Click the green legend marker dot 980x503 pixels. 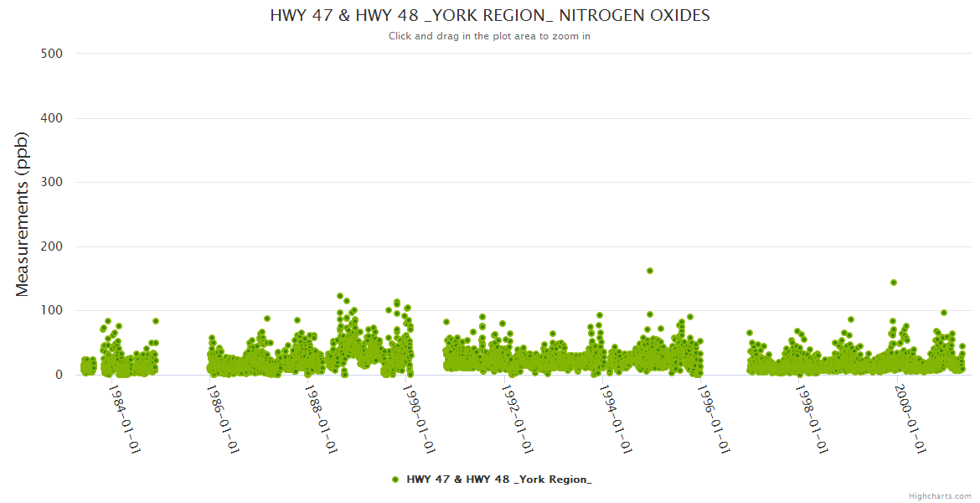[x=395, y=480]
